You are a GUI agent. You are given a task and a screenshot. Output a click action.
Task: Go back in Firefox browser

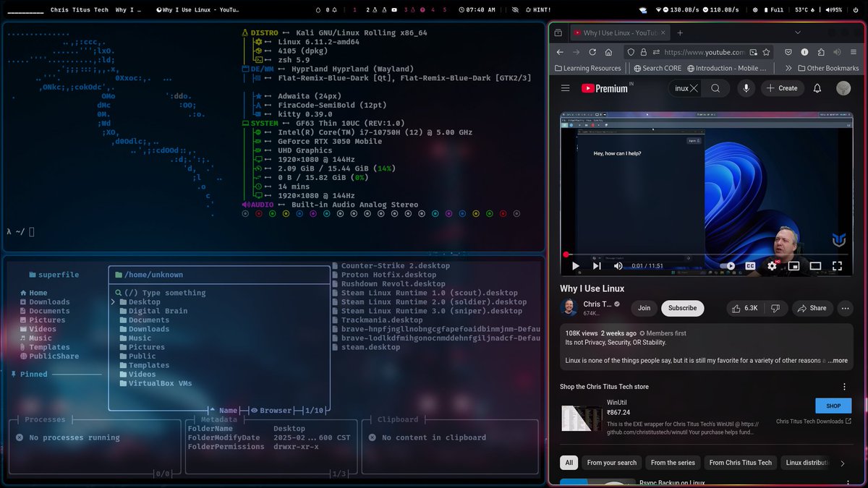559,52
